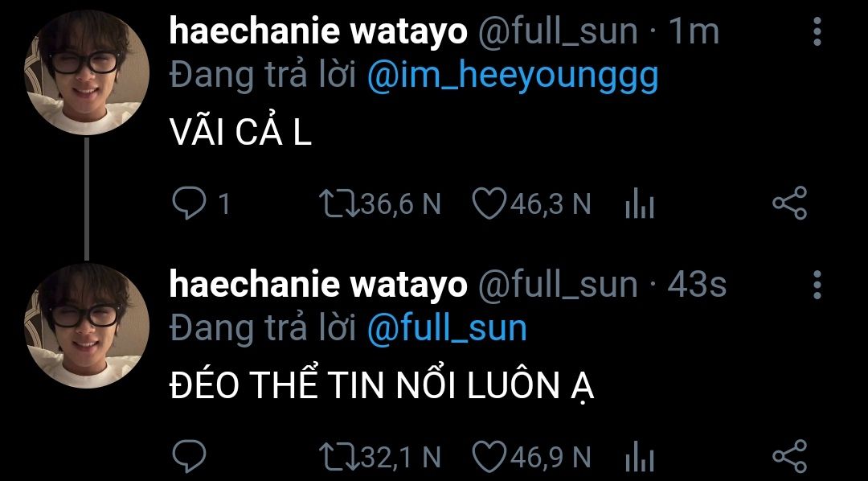The image size is (868, 481).
Task: View analytics for the "VÃI CẢ L" tweet
Action: point(640,206)
